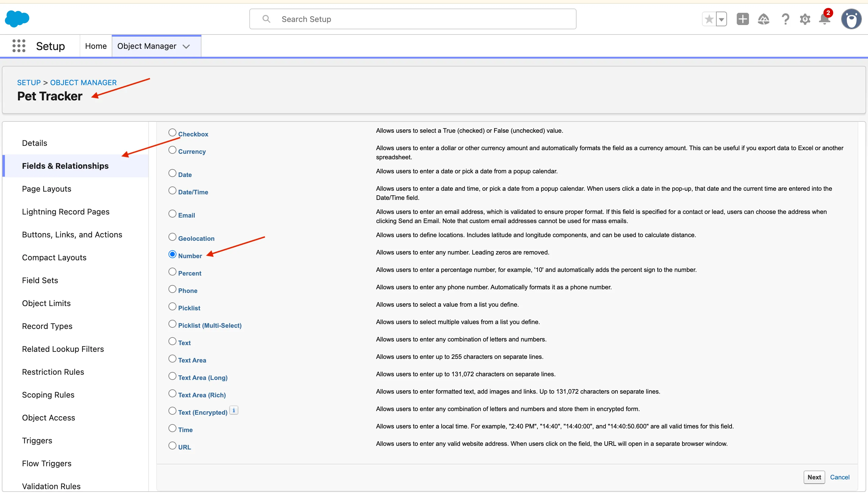Open the Trailhead guidance icon

[x=763, y=19]
